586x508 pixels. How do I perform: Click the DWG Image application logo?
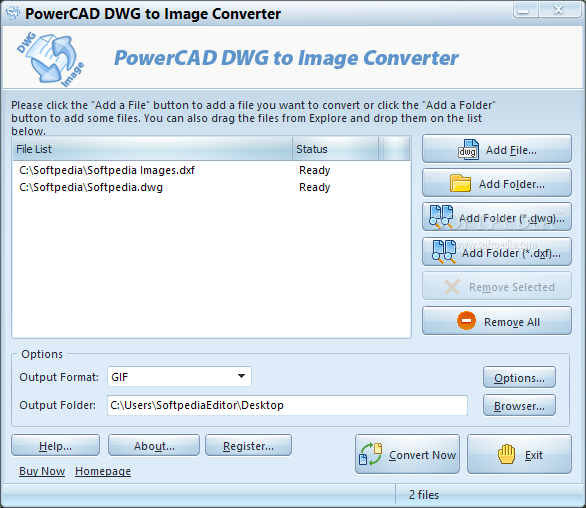[x=50, y=59]
